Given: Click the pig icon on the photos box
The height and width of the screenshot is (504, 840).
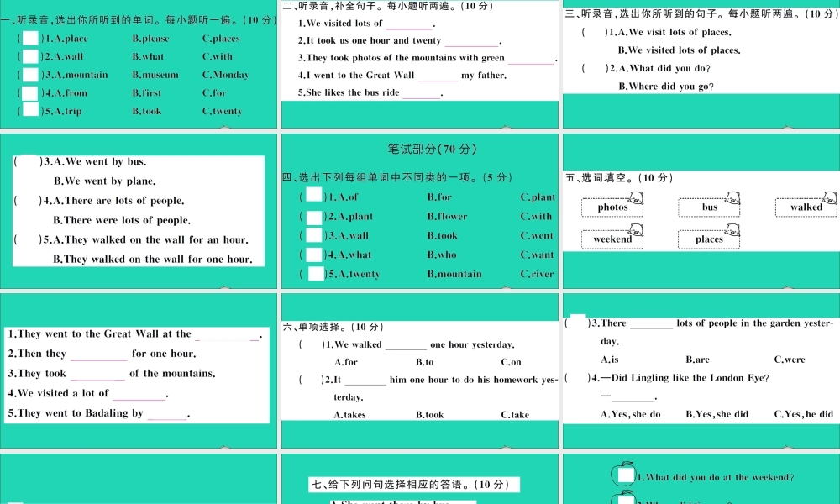Looking at the screenshot, I should point(636,197).
